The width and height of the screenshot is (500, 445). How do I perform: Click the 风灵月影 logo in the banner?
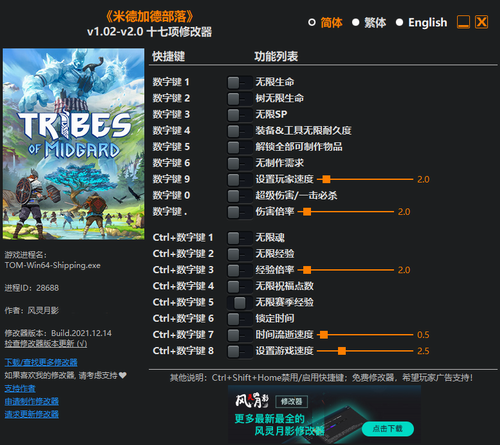click(x=252, y=401)
